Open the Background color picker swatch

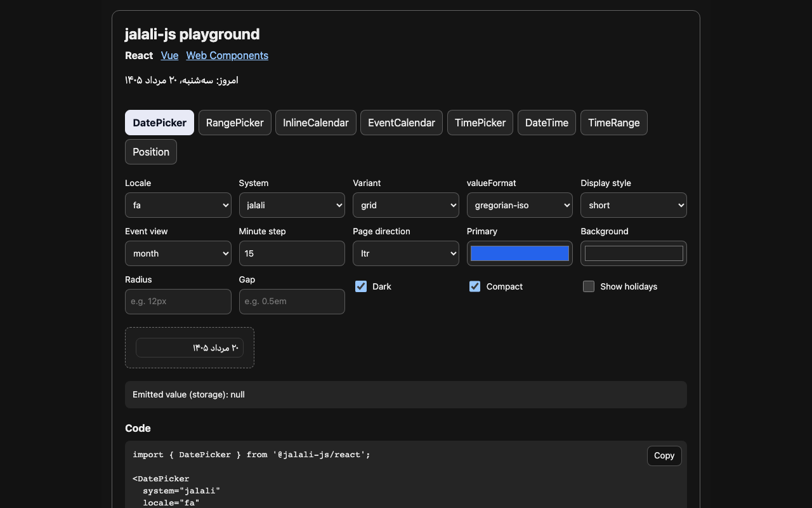pyautogui.click(x=634, y=253)
